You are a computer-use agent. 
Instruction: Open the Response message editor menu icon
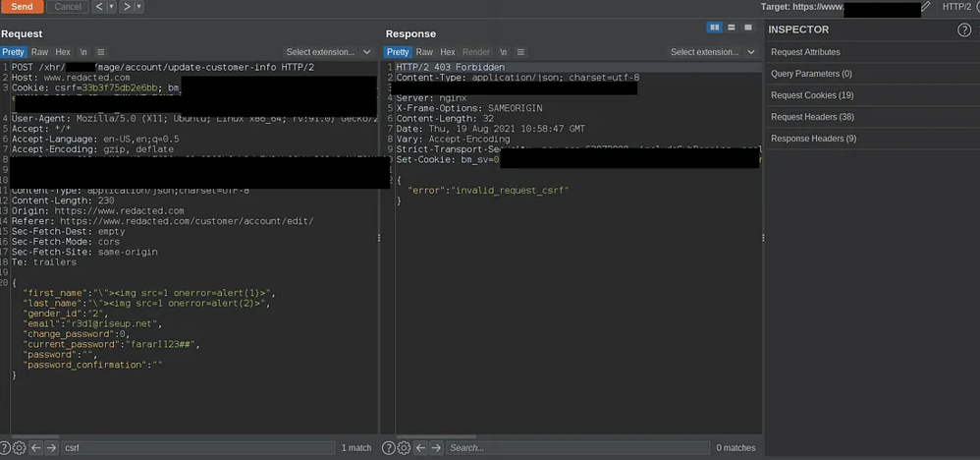coord(520,52)
